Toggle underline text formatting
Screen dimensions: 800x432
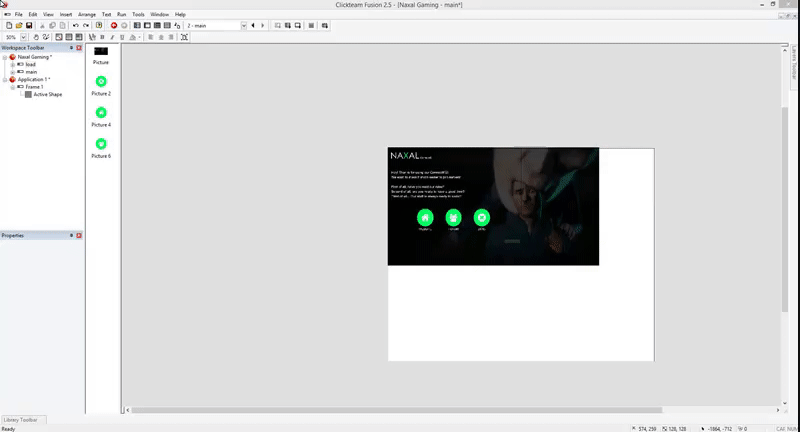pyautogui.click(x=122, y=37)
